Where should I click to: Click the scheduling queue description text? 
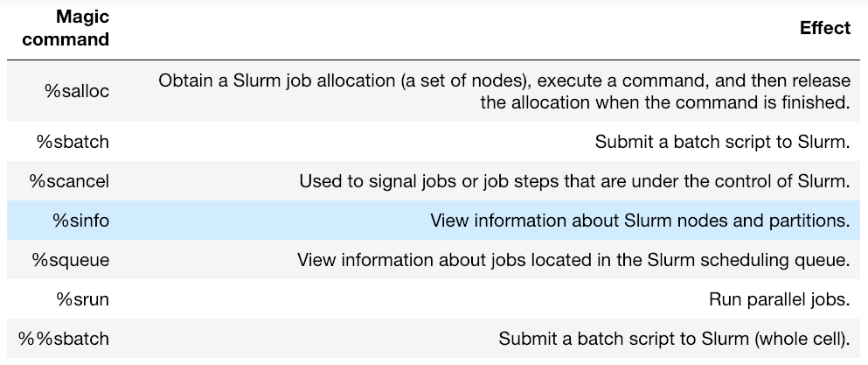573,260
